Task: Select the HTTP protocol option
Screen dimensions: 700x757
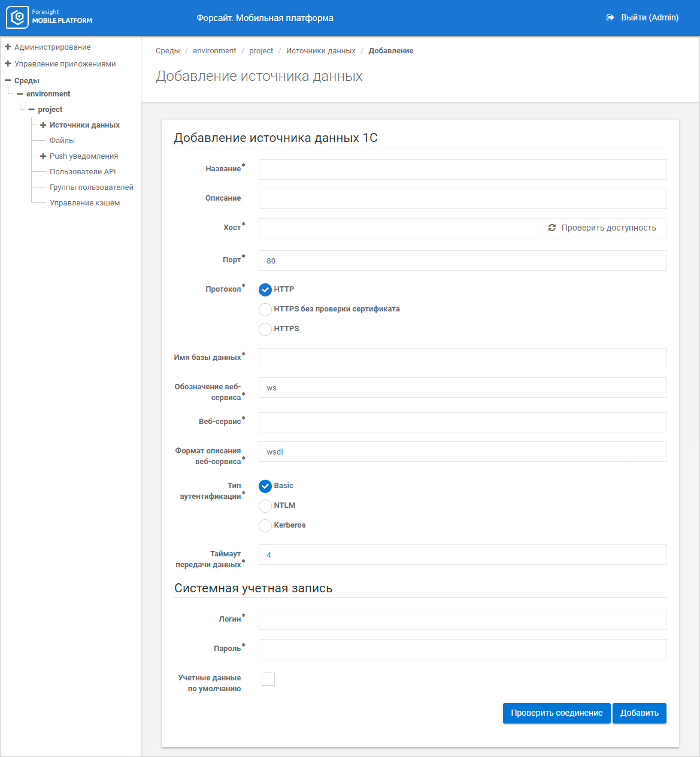Action: point(265,290)
